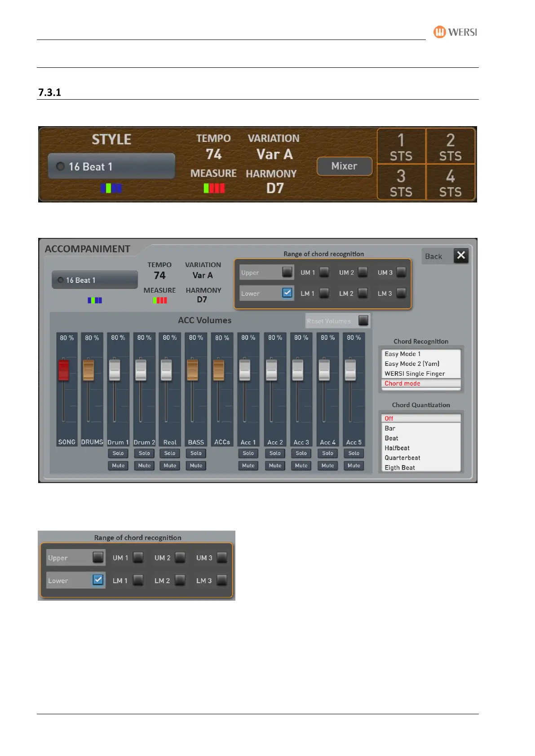This screenshot has width=535, height=756.
Task: Toggle LM 1 checkbox in Accompaniment window
Action: (x=324, y=293)
